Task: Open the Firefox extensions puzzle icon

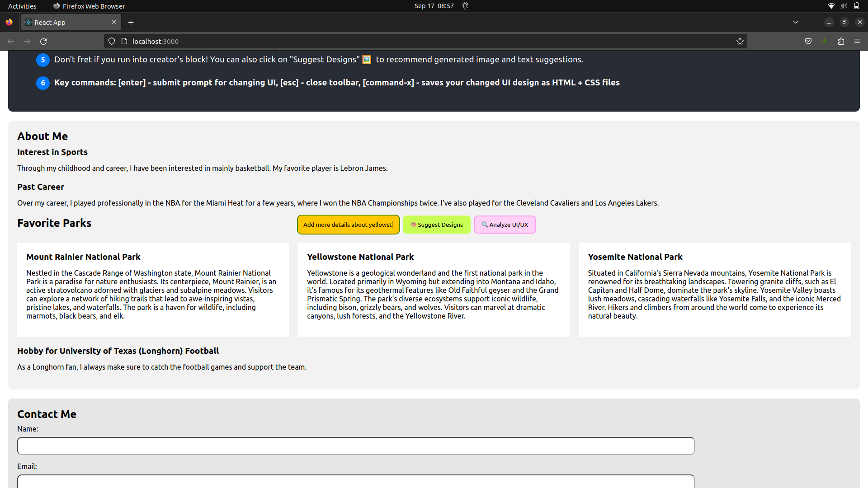Action: pyautogui.click(x=841, y=41)
